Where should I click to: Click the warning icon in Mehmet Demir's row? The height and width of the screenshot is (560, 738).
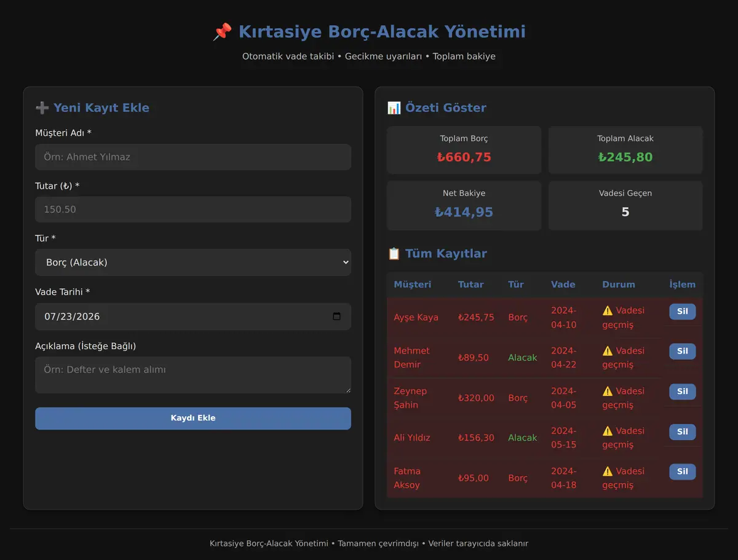point(608,350)
